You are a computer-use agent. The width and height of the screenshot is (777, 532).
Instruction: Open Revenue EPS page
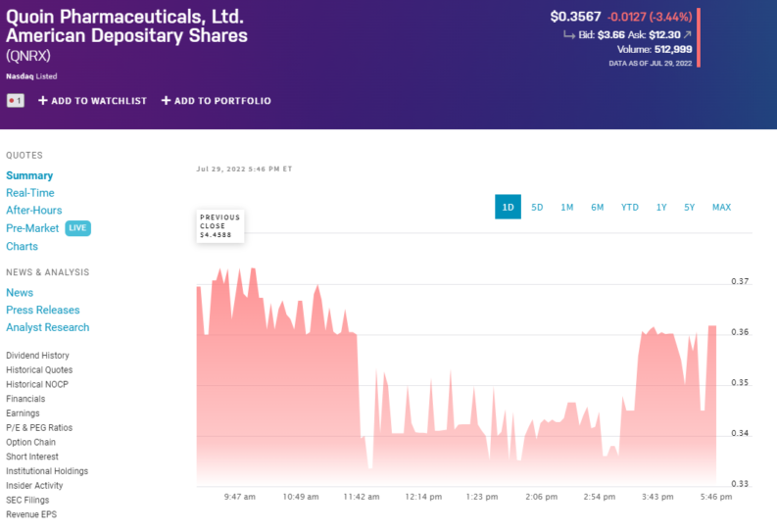(31, 514)
